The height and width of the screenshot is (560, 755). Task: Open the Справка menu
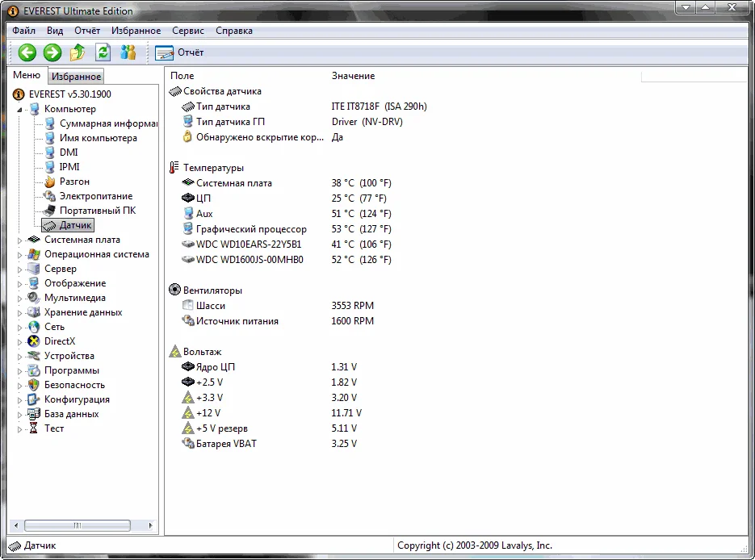click(234, 31)
